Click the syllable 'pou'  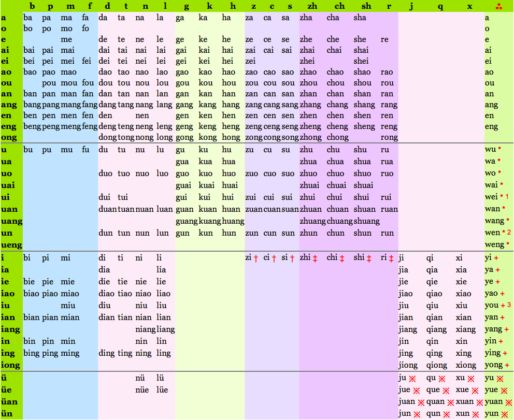49,83
